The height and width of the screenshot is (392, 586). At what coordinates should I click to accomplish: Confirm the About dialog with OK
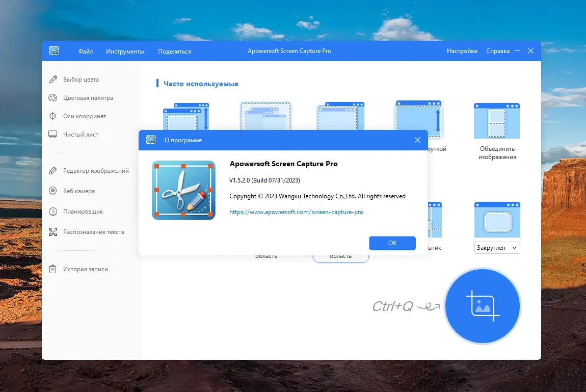392,243
